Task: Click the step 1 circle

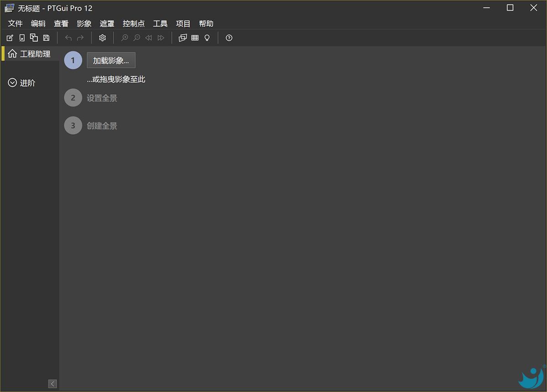Action: (73, 60)
